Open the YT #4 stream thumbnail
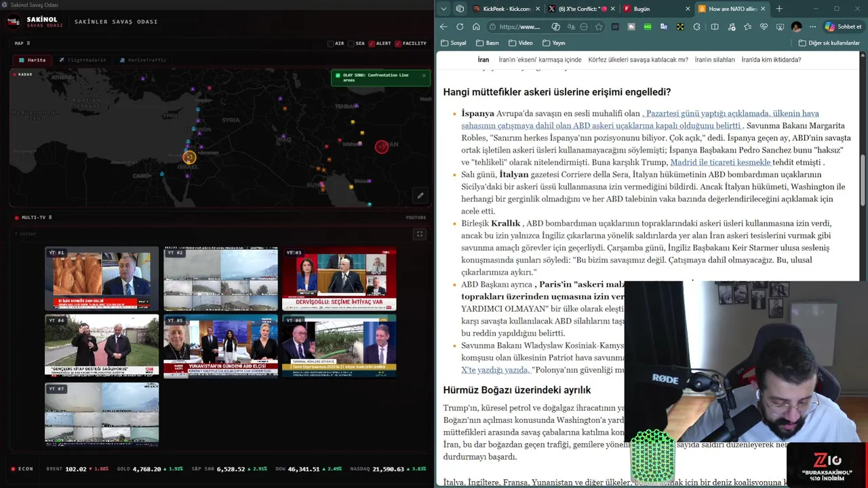Viewport: 868px width, 488px height. (x=102, y=345)
